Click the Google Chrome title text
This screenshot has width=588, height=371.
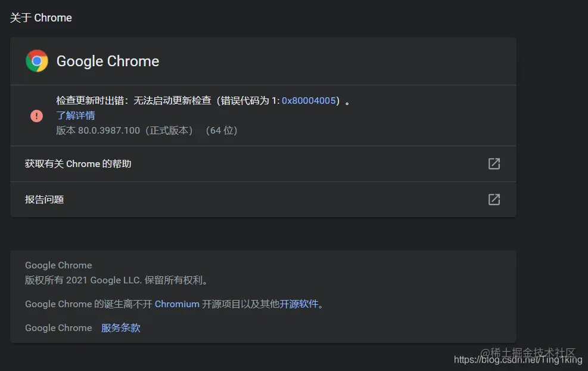tap(108, 61)
